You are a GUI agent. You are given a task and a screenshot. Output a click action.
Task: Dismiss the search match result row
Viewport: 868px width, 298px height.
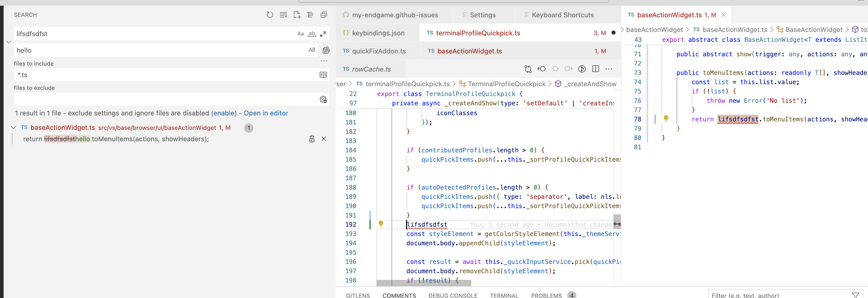[324, 139]
